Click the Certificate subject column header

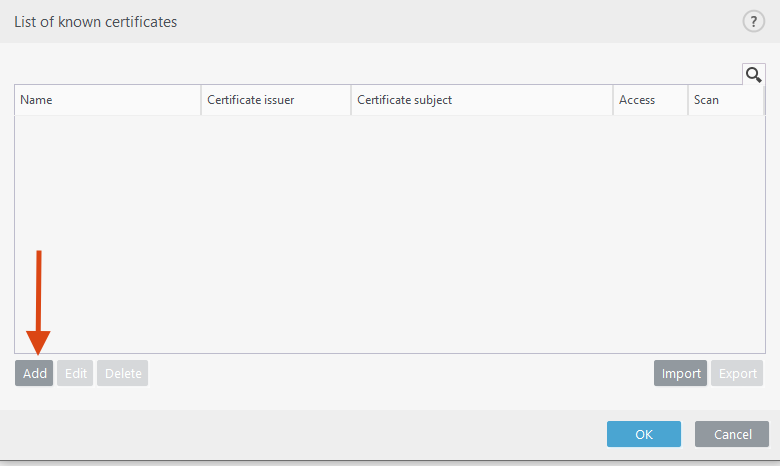tap(481, 100)
